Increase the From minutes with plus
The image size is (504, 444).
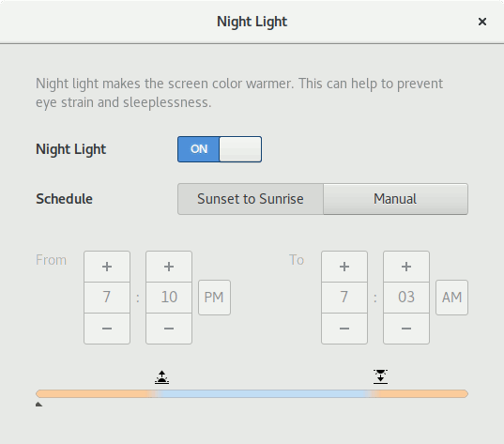169,267
